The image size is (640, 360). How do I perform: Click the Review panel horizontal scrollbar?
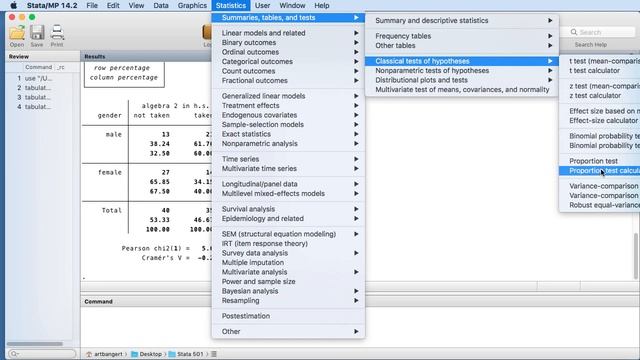(x=35, y=344)
